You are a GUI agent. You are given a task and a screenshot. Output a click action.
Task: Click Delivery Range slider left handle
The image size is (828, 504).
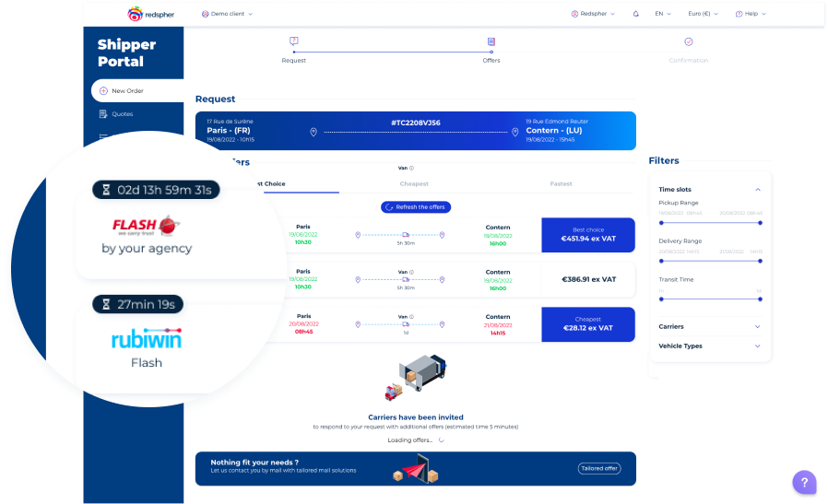coord(661,261)
